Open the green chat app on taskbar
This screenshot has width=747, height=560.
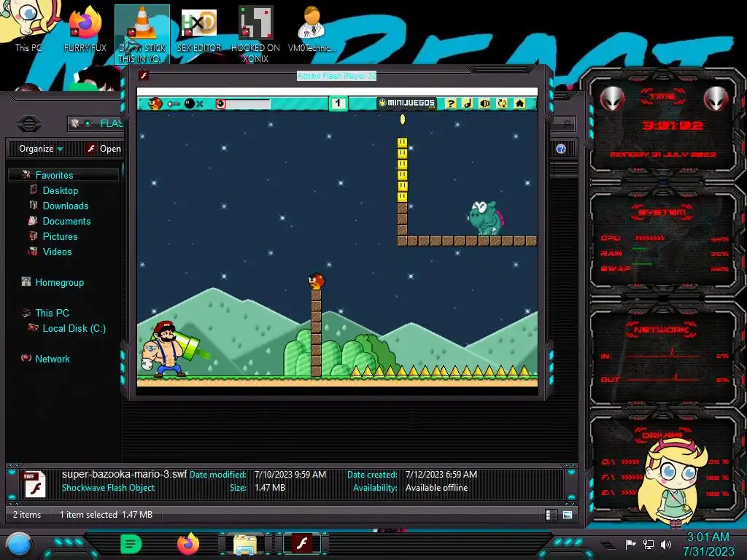click(x=131, y=544)
